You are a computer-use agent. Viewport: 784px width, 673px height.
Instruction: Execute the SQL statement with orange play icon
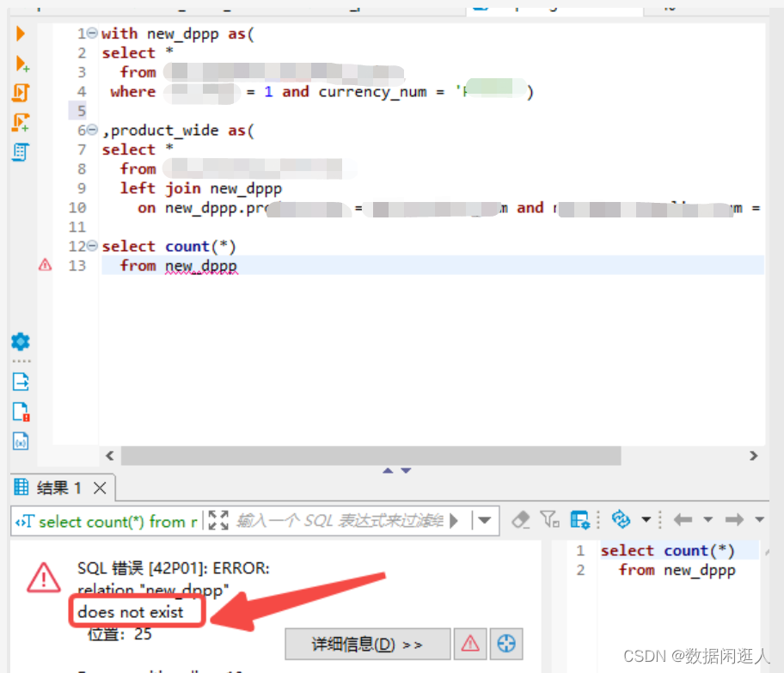(x=21, y=34)
